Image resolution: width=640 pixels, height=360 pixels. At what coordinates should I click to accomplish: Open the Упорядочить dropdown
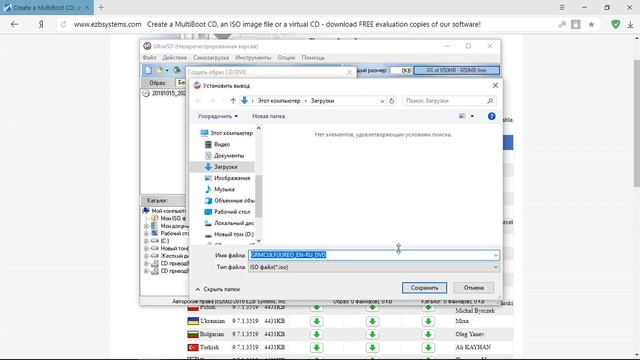[218, 116]
